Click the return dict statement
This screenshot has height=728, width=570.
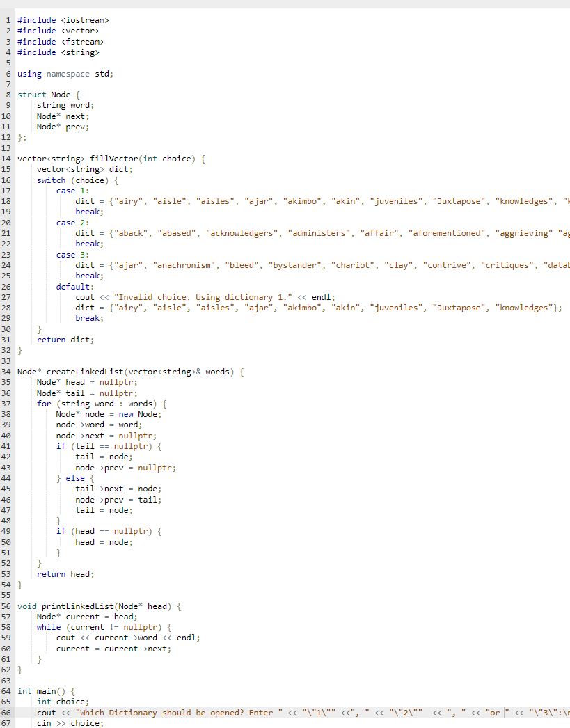coord(67,339)
